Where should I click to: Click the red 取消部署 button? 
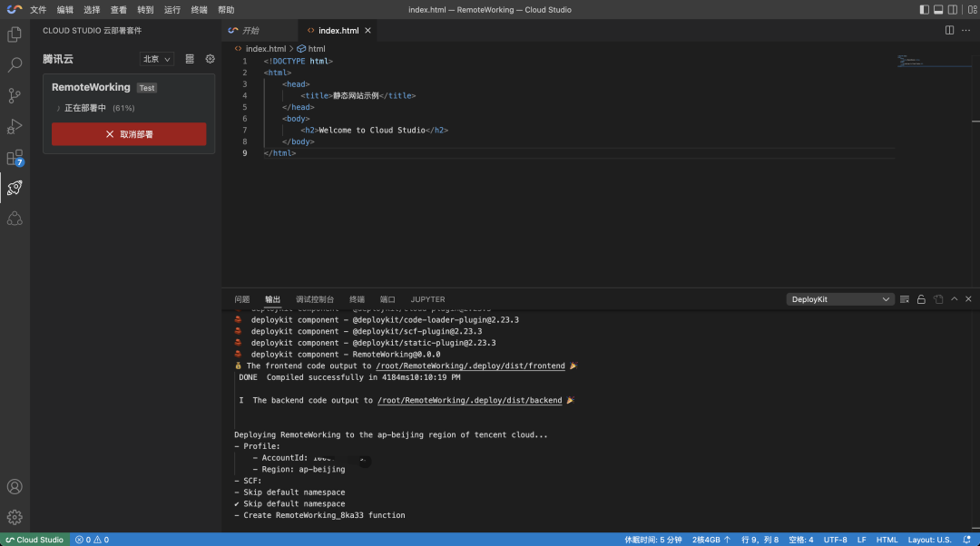[x=129, y=134]
